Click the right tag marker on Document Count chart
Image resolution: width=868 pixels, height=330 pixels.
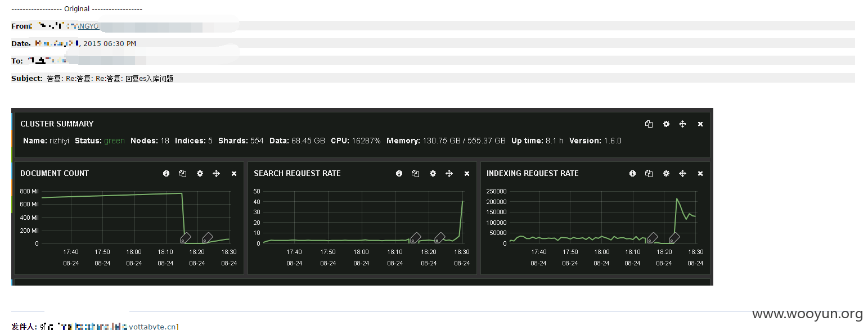tap(207, 238)
